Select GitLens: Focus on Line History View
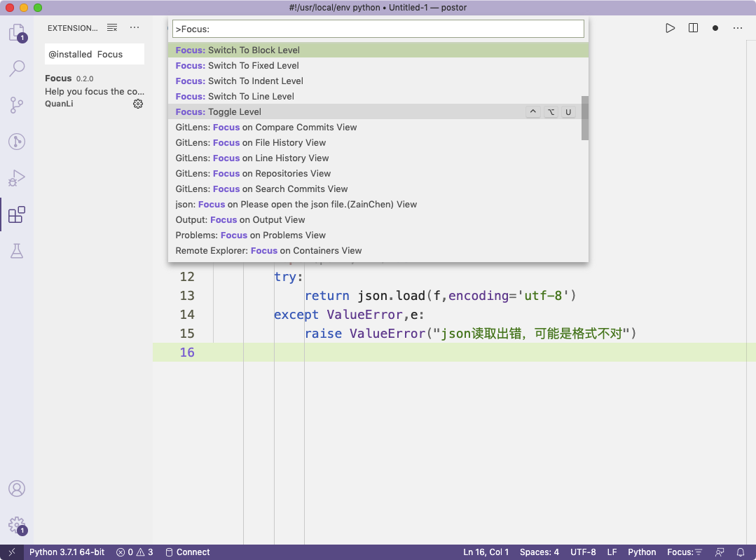This screenshot has width=756, height=560. [378, 158]
